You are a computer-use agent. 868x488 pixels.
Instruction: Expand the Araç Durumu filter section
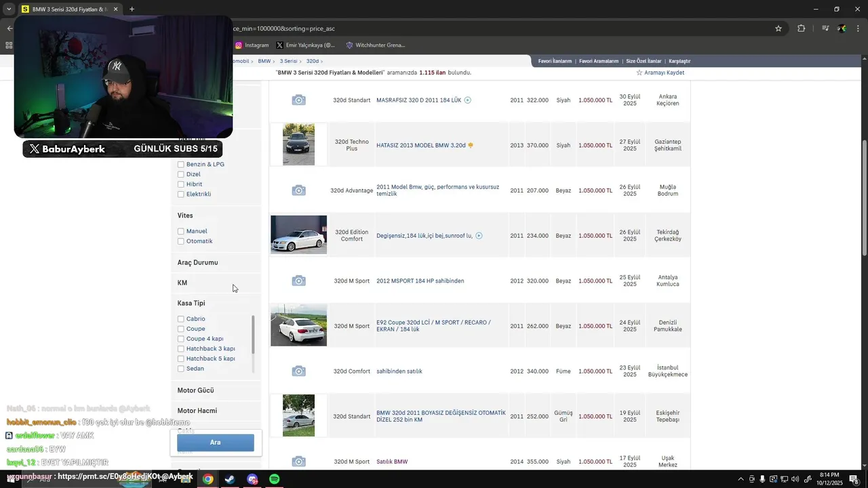[198, 262]
